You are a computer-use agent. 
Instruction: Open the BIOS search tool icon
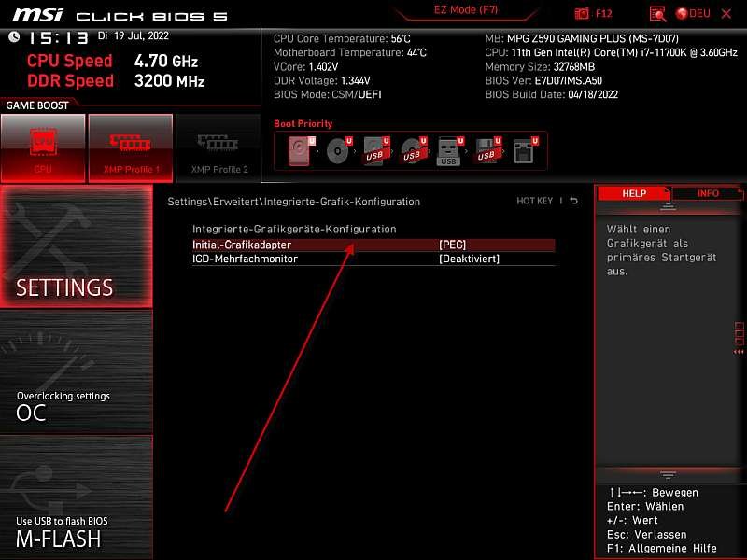tap(657, 14)
